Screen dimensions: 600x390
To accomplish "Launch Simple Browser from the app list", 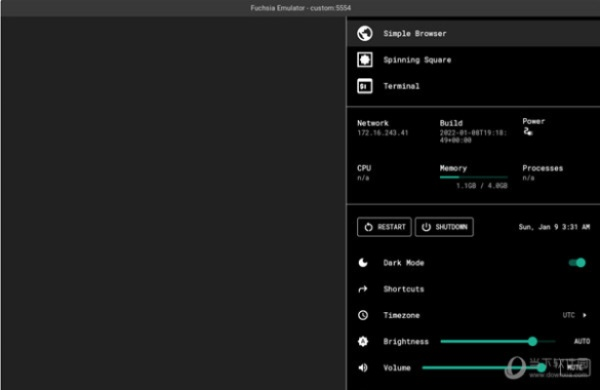I will 473,33.
